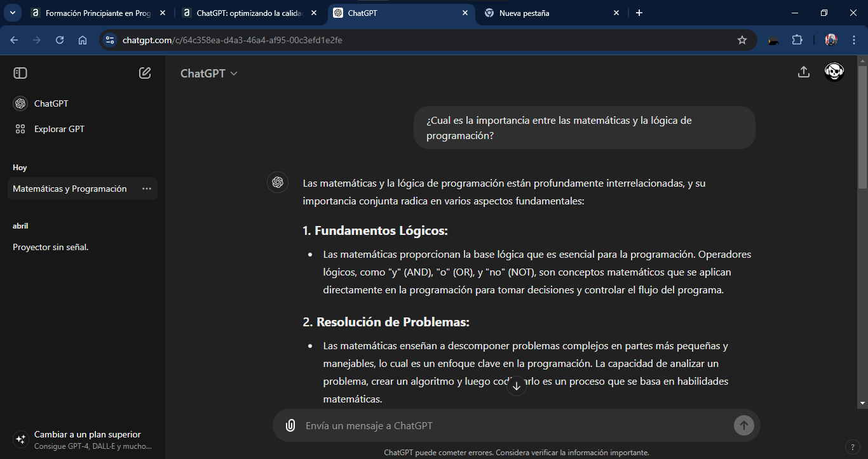
Task: Open the browser extensions puzzle icon
Action: coord(797,40)
